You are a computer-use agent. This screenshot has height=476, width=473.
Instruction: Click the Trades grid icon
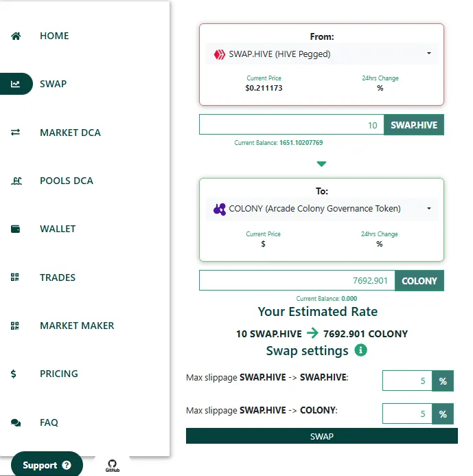click(x=15, y=277)
